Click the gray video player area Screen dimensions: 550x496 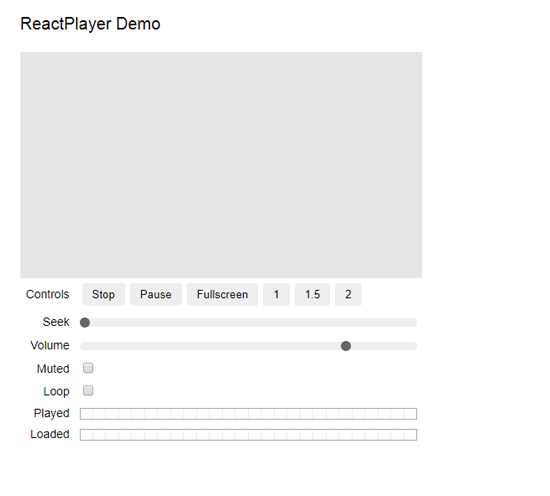pyautogui.click(x=221, y=165)
